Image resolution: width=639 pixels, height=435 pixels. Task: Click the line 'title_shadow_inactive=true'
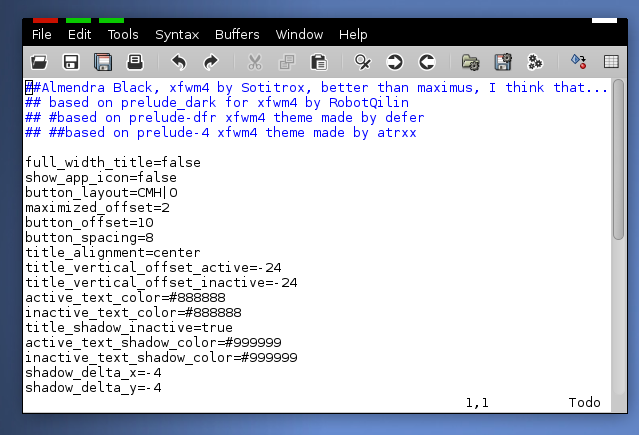[x=129, y=328]
